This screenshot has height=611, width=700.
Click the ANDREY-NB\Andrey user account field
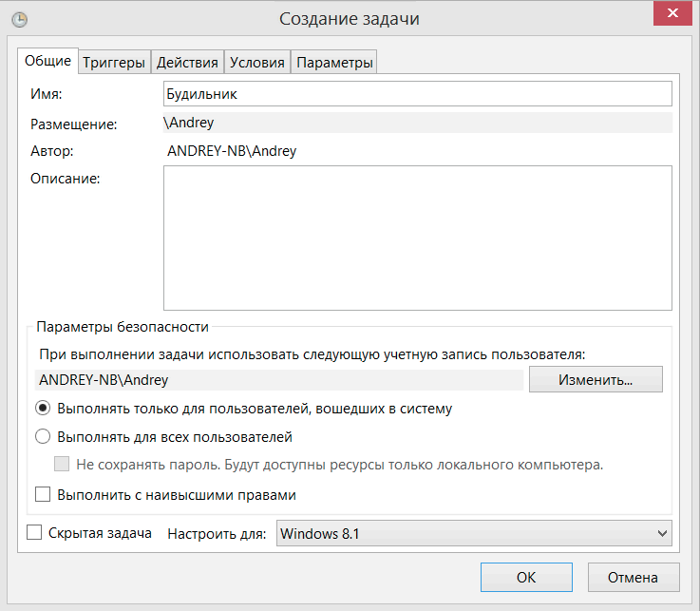coord(280,380)
